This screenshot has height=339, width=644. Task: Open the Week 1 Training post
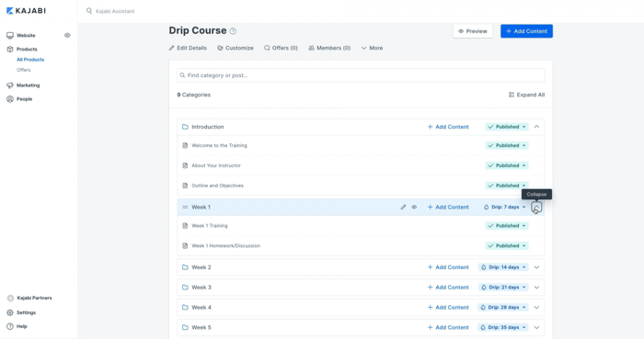point(210,226)
